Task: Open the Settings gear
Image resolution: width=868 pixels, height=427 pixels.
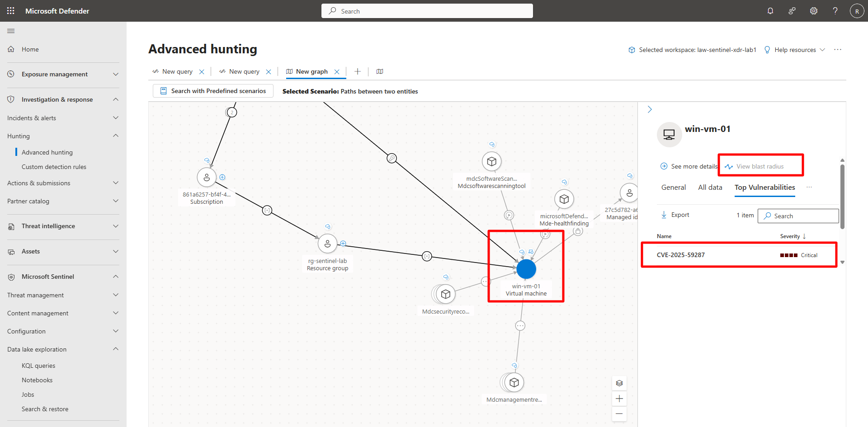Action: click(814, 11)
